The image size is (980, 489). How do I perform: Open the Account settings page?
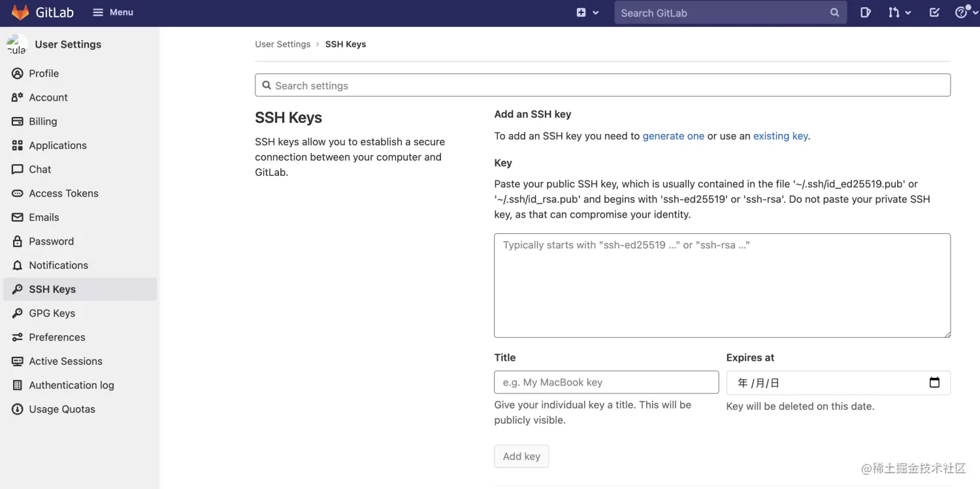[x=48, y=97]
